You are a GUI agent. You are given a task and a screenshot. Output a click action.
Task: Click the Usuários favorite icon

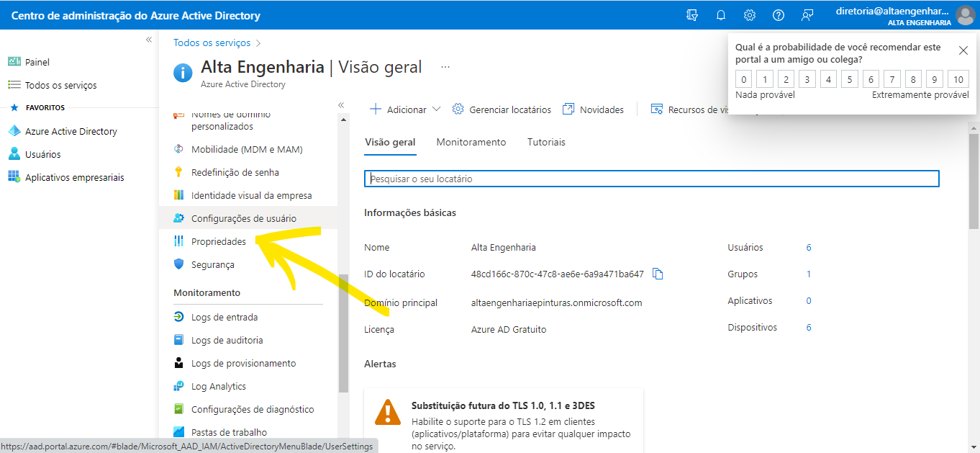[x=14, y=154]
